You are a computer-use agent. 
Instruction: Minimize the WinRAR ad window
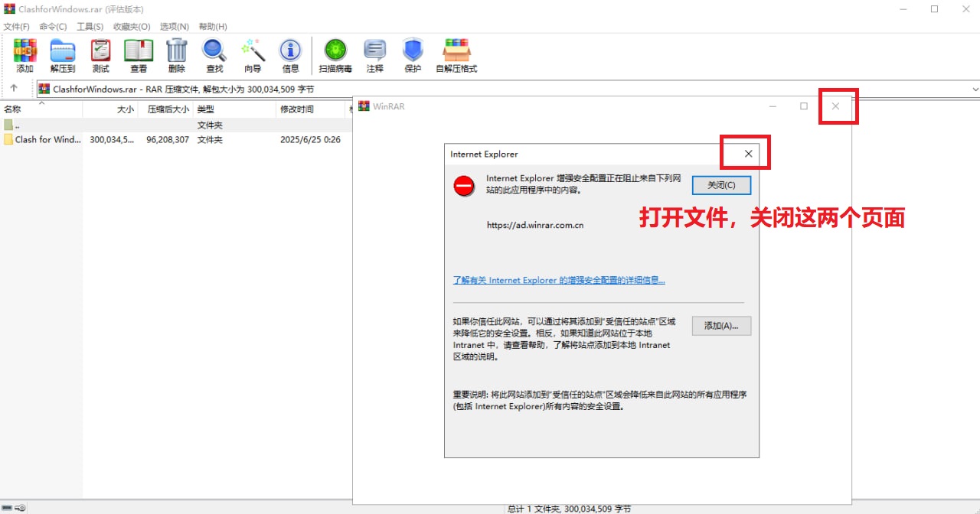pyautogui.click(x=773, y=106)
